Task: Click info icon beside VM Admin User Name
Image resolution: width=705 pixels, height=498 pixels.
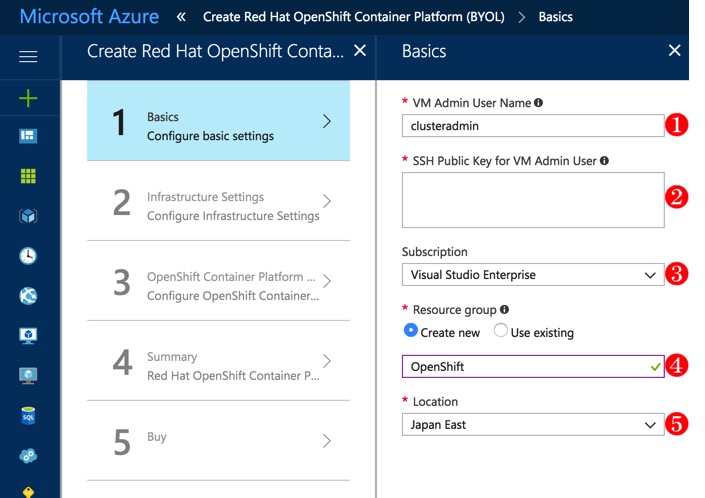Action: tap(539, 103)
